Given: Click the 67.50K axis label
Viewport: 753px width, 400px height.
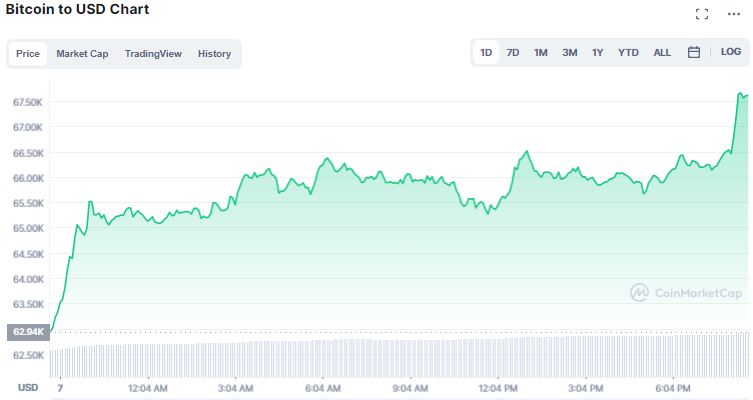Looking at the screenshot, I should pos(28,102).
